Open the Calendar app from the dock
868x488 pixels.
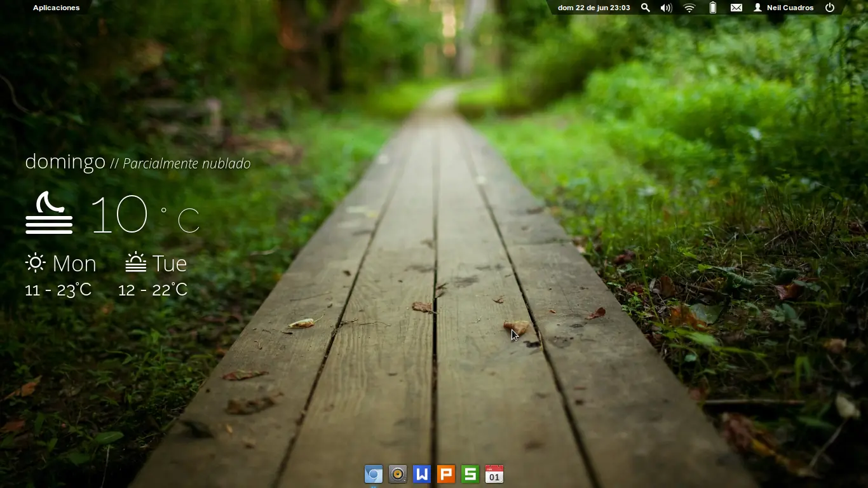(x=494, y=473)
